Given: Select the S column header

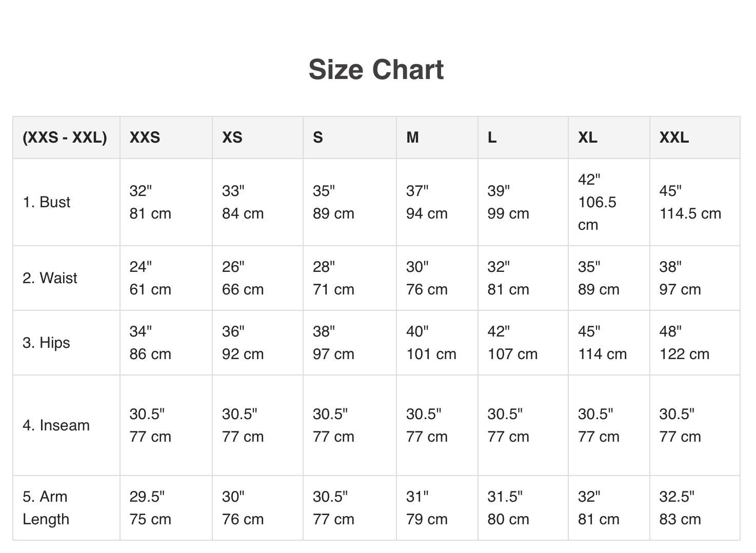Looking at the screenshot, I should (318, 137).
